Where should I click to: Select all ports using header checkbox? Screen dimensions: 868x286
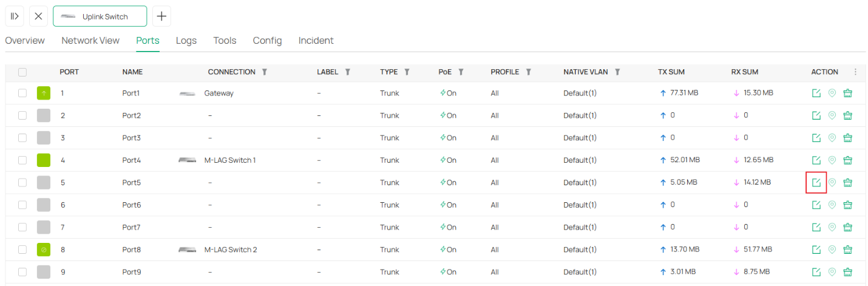[x=22, y=72]
